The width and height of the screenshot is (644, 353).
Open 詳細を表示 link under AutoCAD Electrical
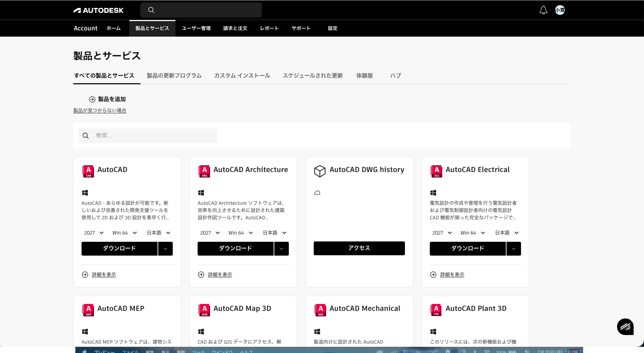[452, 275]
